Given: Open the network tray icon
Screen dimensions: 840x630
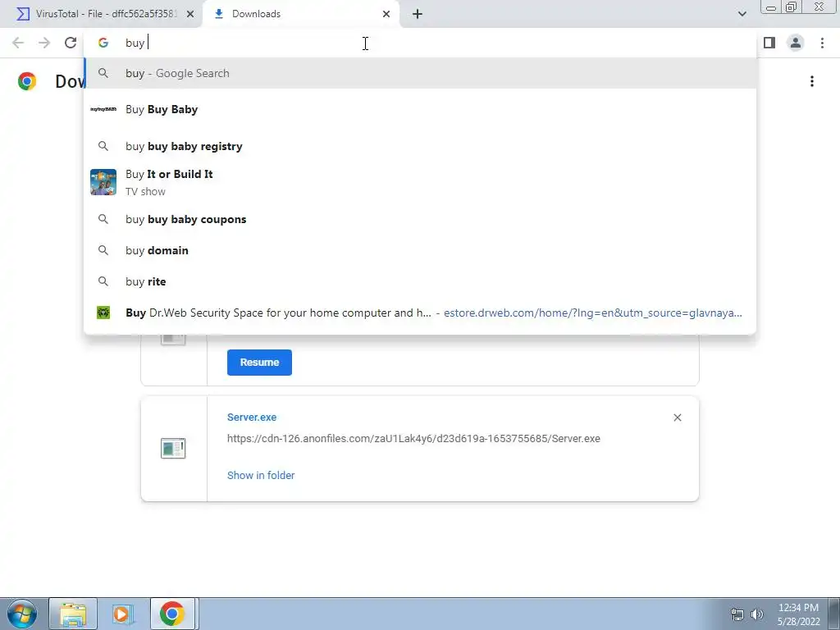Looking at the screenshot, I should point(737,614).
